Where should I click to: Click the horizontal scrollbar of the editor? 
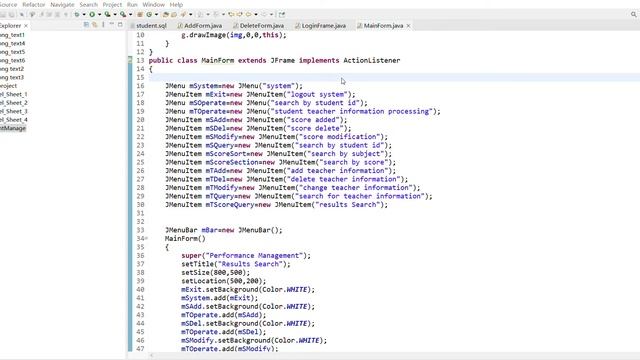click(394, 356)
